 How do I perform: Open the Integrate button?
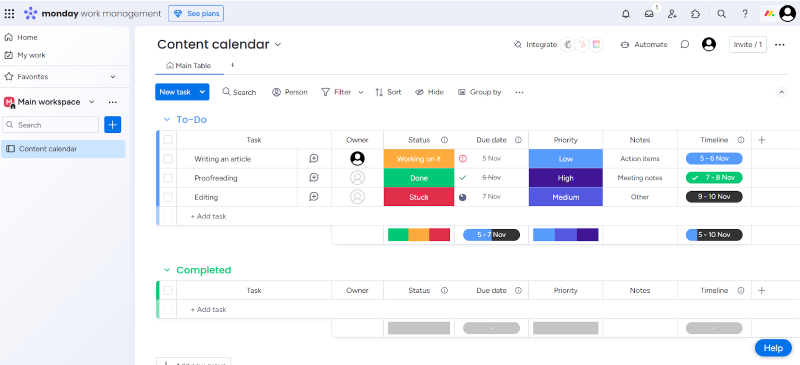pyautogui.click(x=535, y=44)
